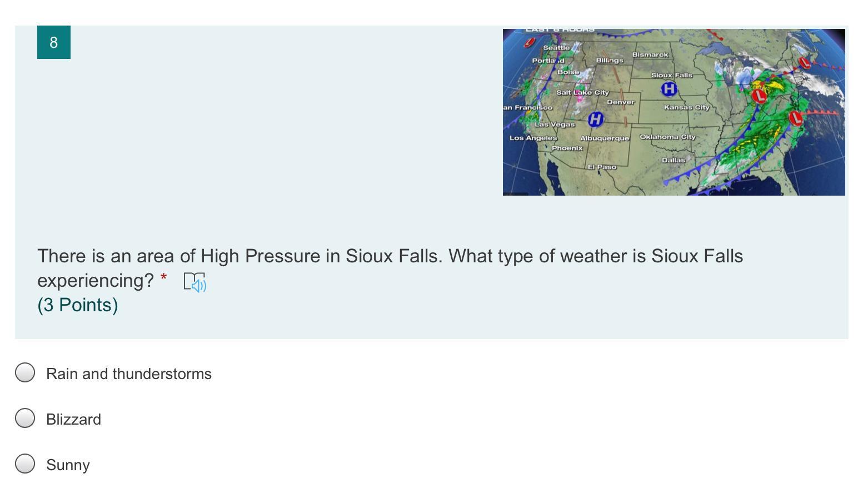868x503 pixels.
Task: Click the (3 Points) text
Action: click(x=78, y=305)
